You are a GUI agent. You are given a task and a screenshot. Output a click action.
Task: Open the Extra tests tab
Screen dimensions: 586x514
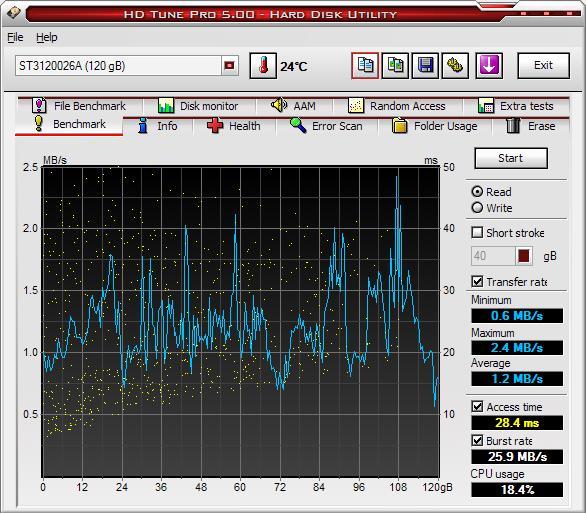click(x=516, y=106)
